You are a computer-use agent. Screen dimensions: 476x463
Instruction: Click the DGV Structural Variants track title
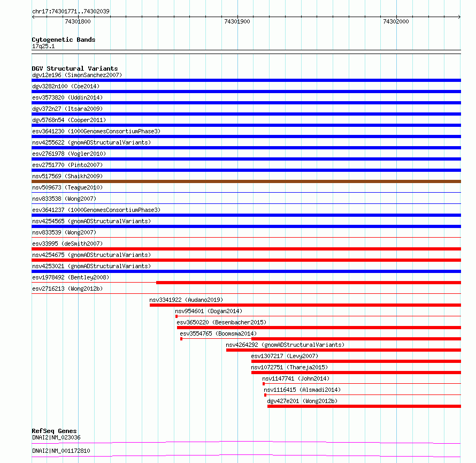pos(75,69)
